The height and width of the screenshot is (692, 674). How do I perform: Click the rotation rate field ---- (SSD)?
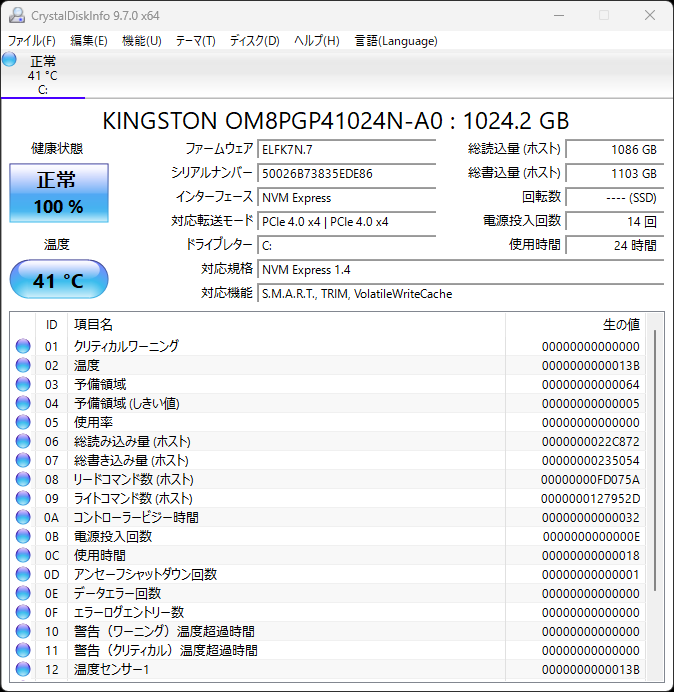click(614, 197)
